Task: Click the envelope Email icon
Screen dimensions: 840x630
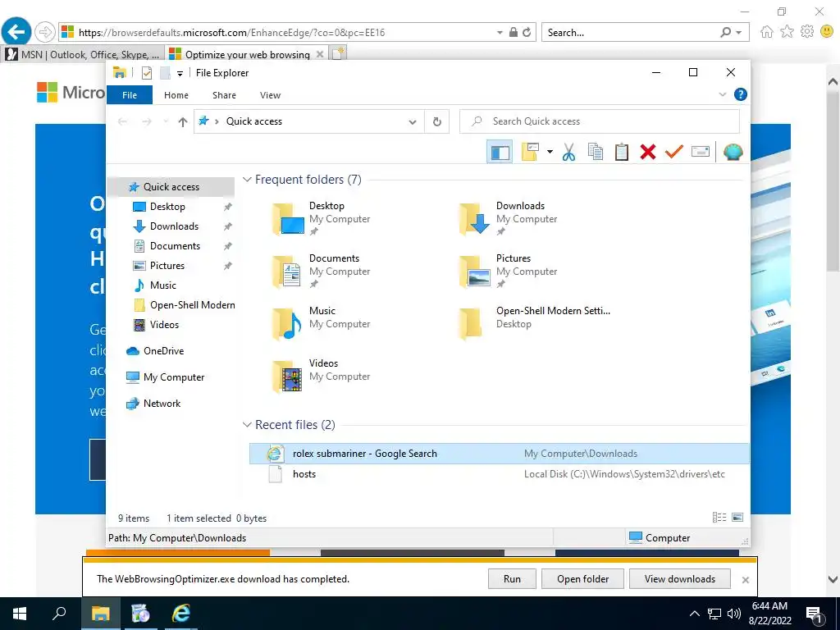Action: [x=701, y=152]
